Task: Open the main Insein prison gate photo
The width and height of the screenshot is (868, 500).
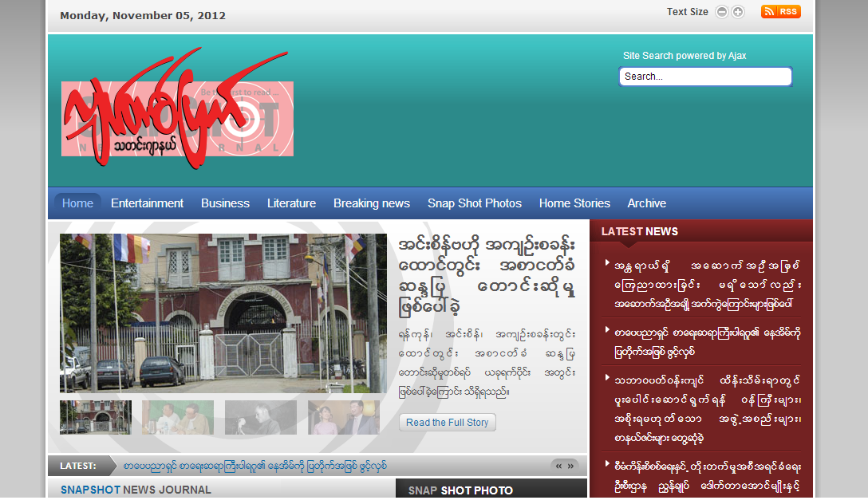Action: (223, 313)
